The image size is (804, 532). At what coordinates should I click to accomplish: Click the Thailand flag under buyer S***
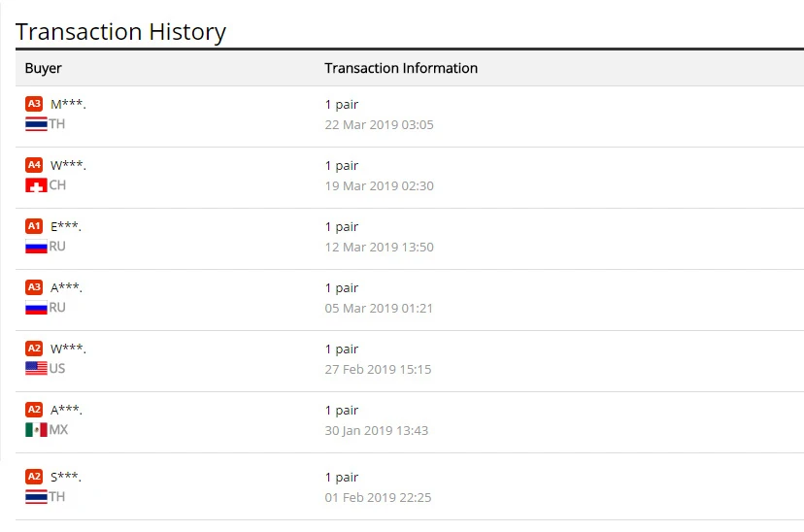[36, 497]
